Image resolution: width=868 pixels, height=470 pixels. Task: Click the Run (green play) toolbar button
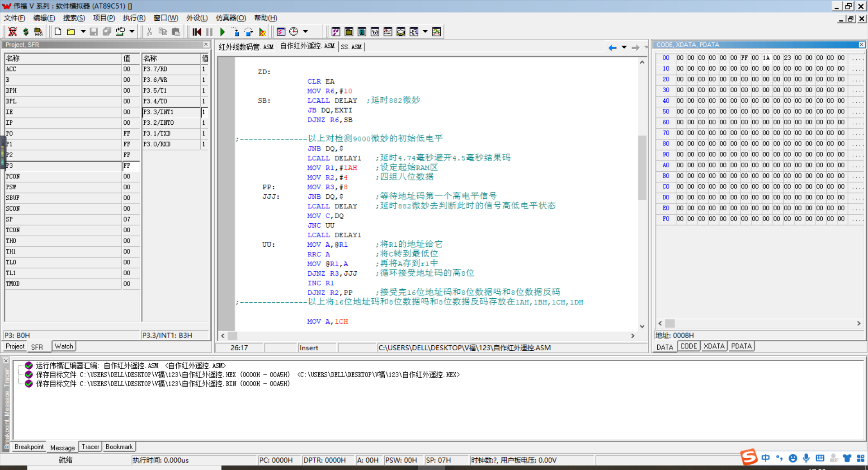(x=222, y=32)
